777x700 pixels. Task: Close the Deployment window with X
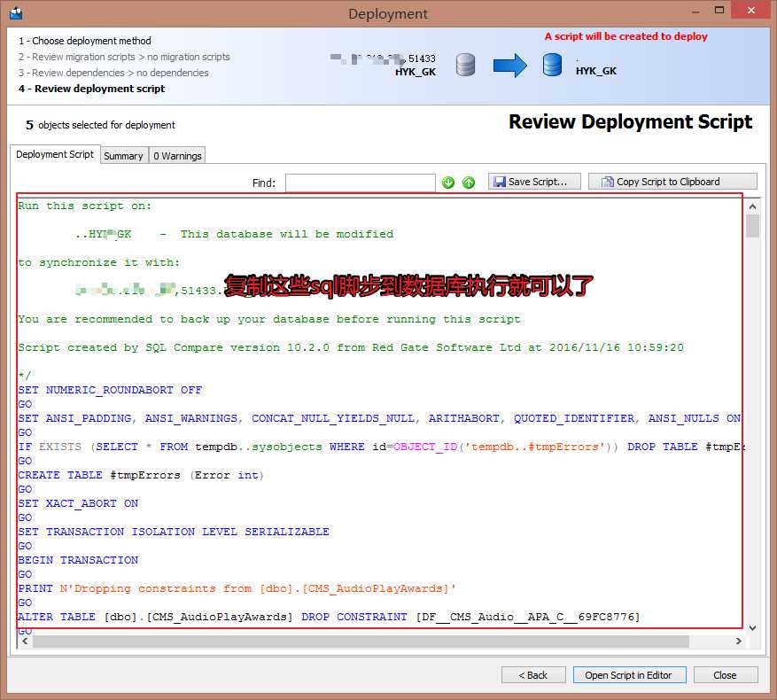(x=751, y=10)
